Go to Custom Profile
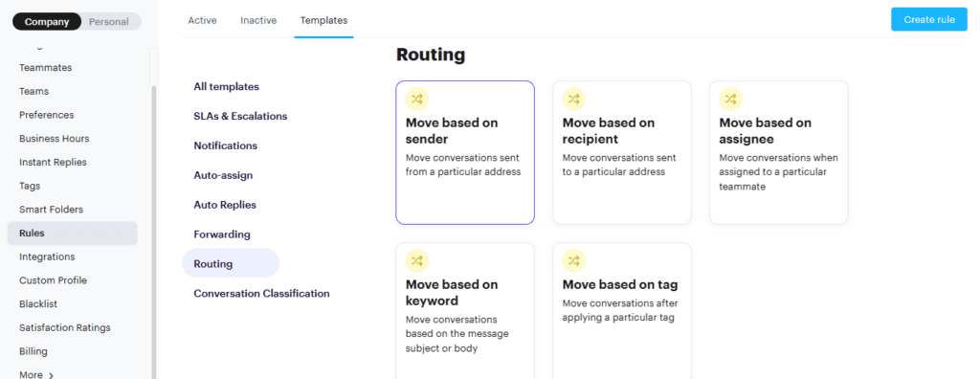980x379 pixels. click(x=54, y=280)
